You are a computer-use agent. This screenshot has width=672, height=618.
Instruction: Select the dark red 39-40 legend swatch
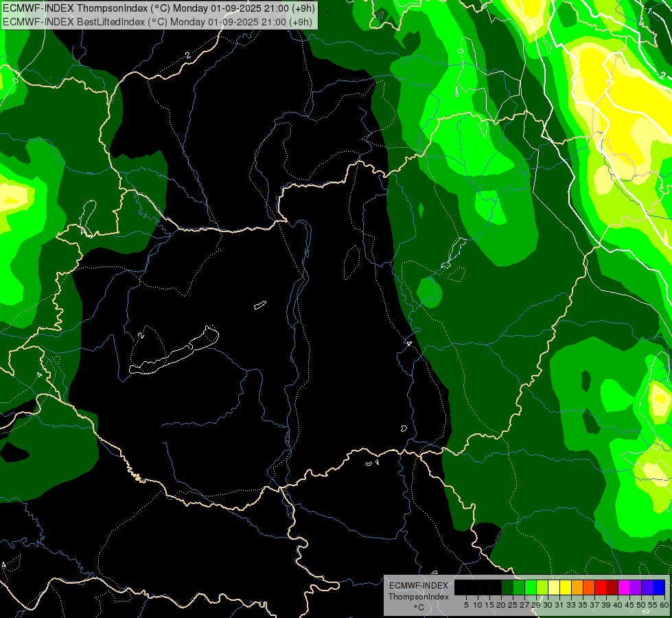[612, 587]
